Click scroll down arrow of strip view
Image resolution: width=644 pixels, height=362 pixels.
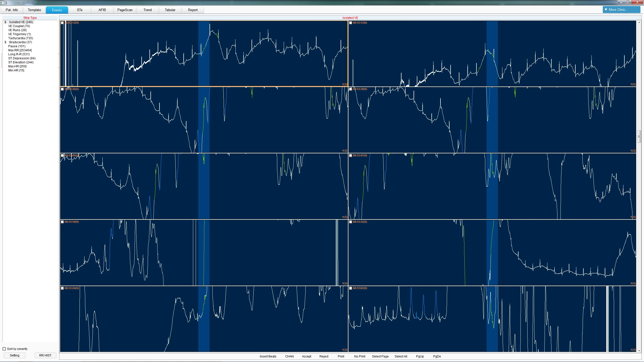click(639, 351)
